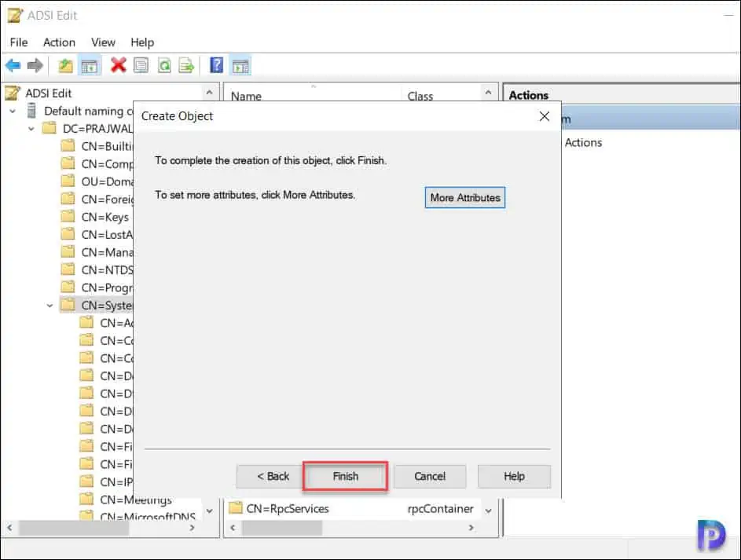Click the CN=Keys folder icon
Viewport: 741px width, 560px height.
68,216
